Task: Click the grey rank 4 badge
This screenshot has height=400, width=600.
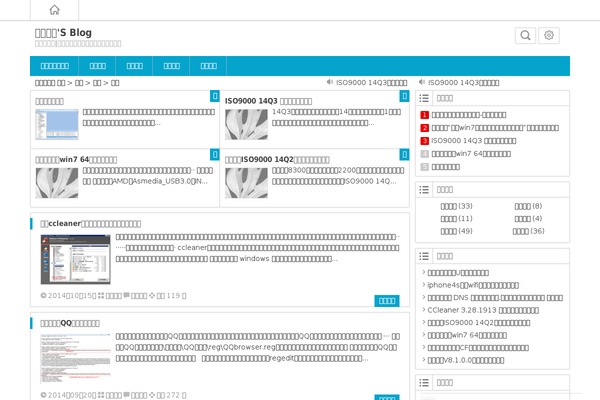Action: 424,154
